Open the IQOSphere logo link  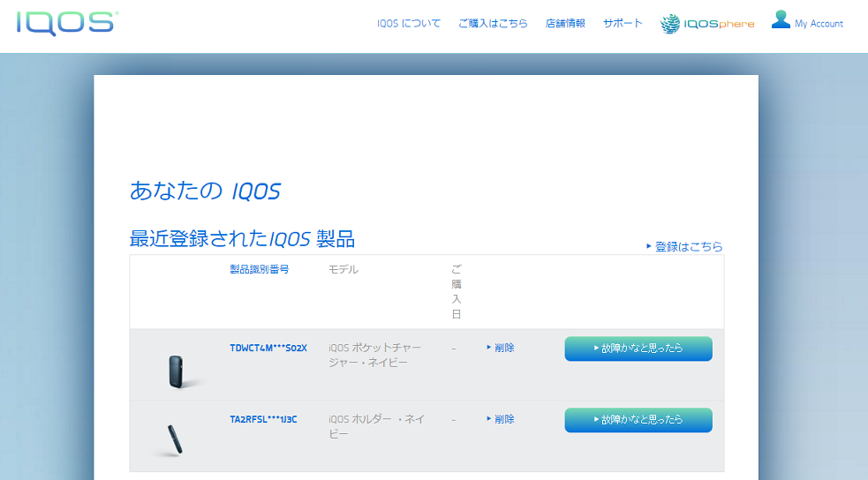pyautogui.click(x=707, y=24)
